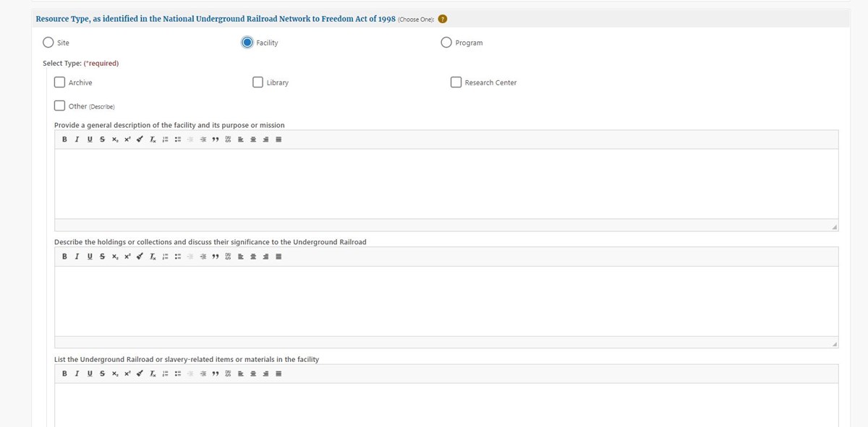Viewport: 868px width, 427px height.
Task: Apply Underline in the facility description toolbar
Action: coord(90,139)
